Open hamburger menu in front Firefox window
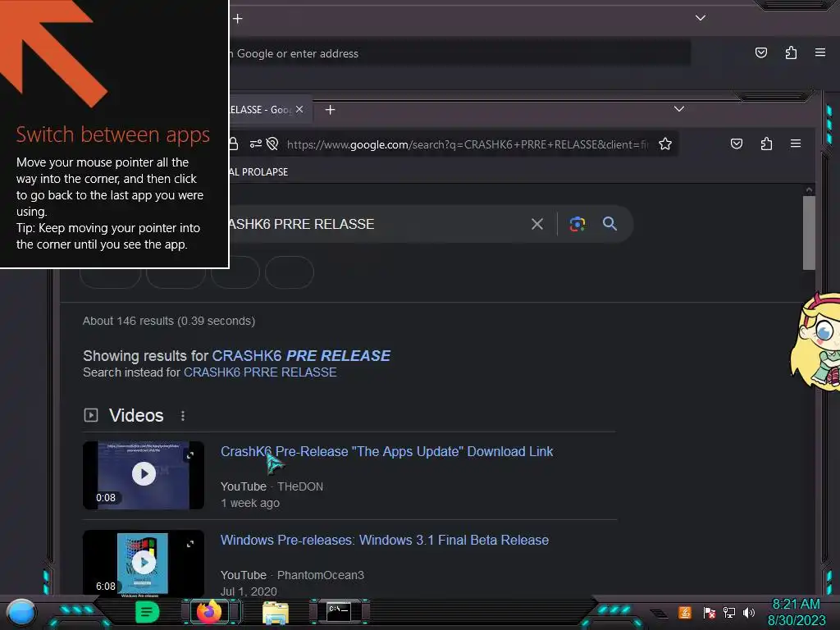 [x=796, y=144]
